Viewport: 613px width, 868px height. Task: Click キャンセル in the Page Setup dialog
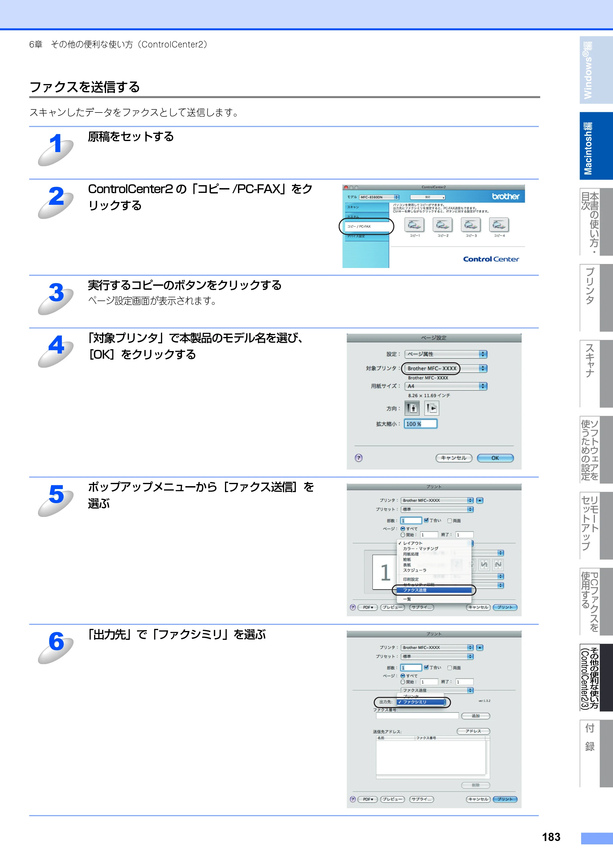[454, 458]
